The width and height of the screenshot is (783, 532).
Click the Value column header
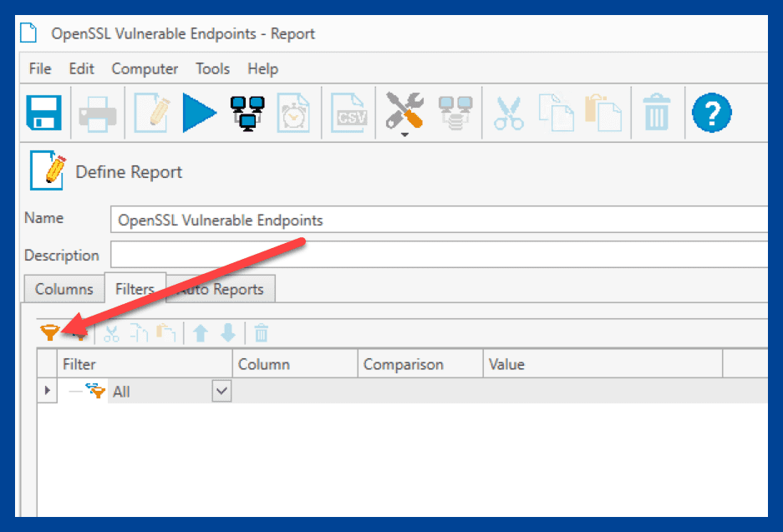pos(603,364)
